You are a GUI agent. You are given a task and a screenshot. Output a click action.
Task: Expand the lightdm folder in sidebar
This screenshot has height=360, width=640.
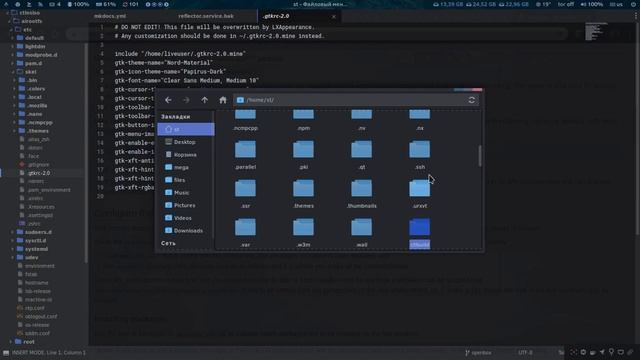pos(13,47)
